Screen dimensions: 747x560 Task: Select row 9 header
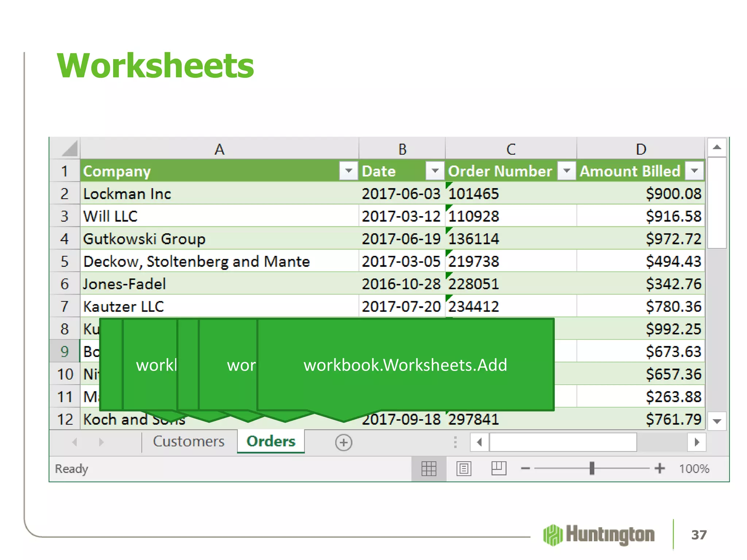[65, 351]
